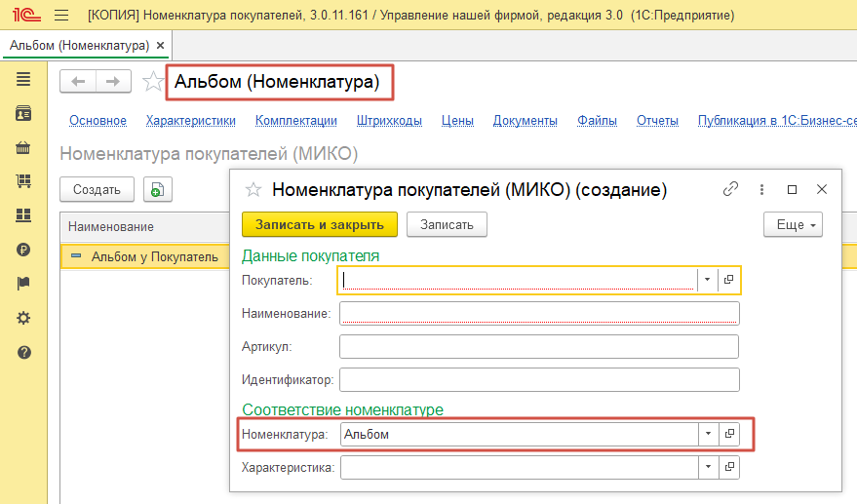Open the Help question mark sidebar icon
Viewport: 857px width, 504px height.
coord(23,352)
